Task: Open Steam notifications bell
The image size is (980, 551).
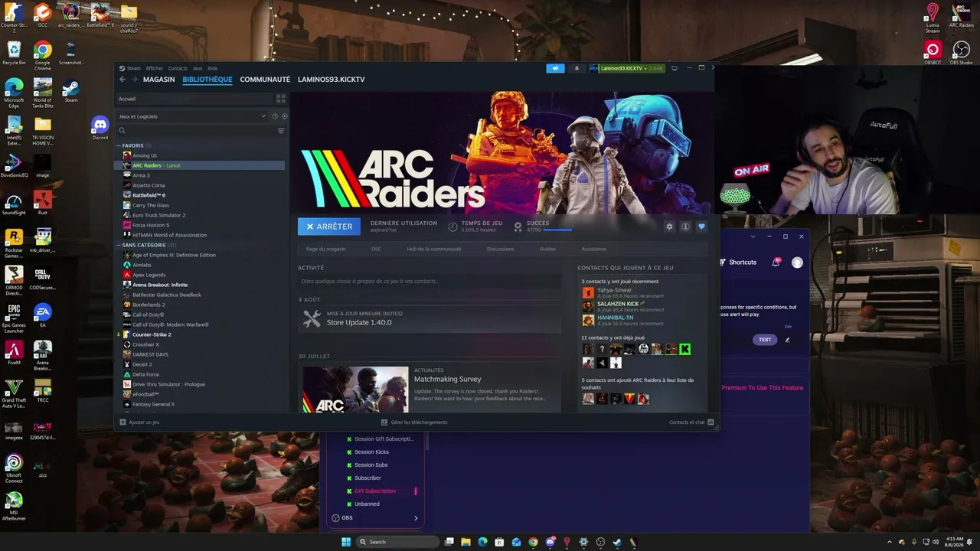Action: click(577, 68)
